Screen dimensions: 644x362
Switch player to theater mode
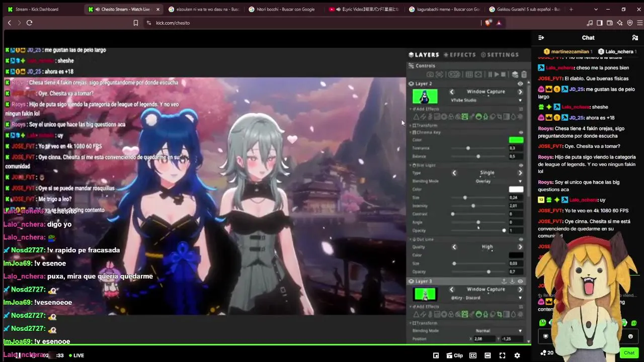[x=488, y=355]
